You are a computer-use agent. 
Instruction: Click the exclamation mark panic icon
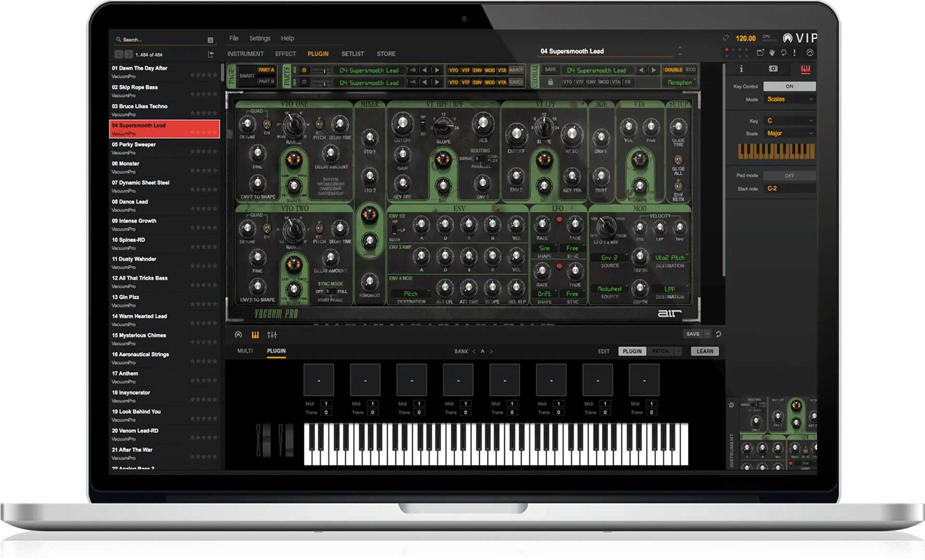(x=794, y=52)
